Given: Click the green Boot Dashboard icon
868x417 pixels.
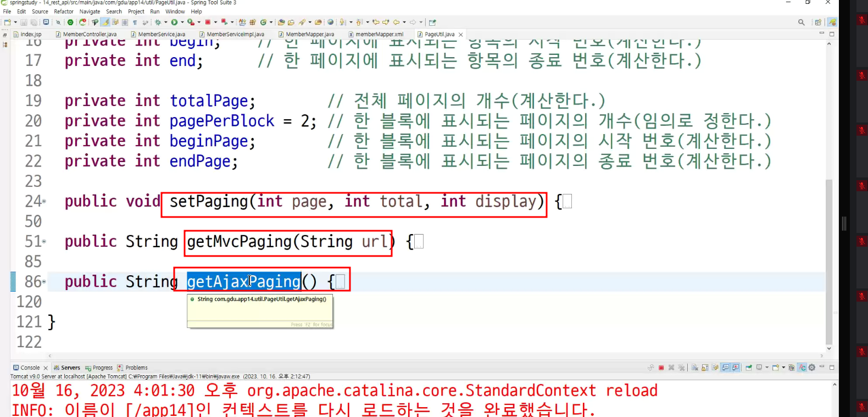Looking at the screenshot, I should pyautogui.click(x=70, y=22).
